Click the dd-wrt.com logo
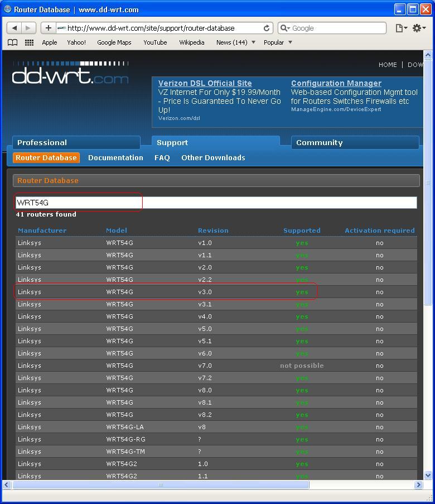Image resolution: width=435 pixels, height=504 pixels. [x=70, y=73]
